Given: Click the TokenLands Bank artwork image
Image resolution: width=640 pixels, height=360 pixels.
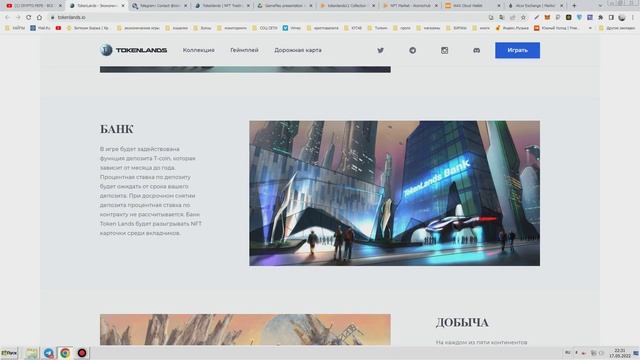Looking at the screenshot, I should (x=395, y=193).
